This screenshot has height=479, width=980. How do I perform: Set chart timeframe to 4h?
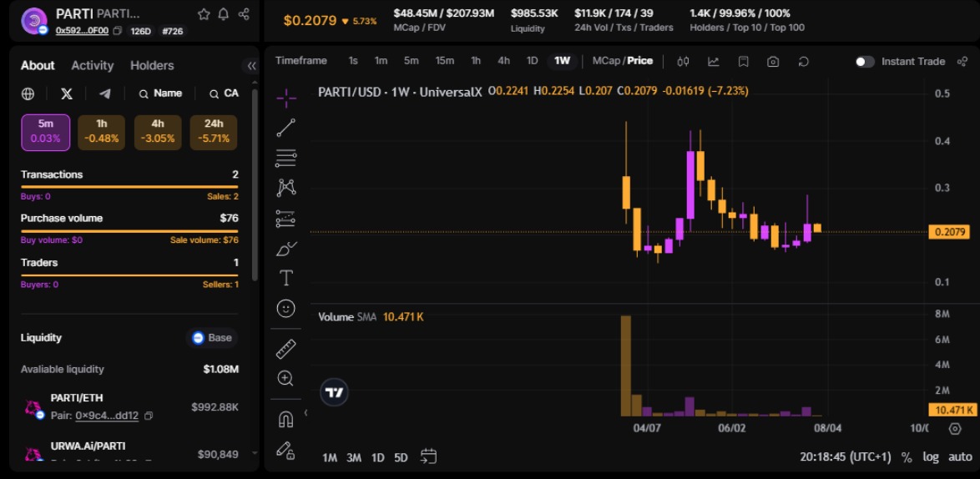tap(503, 61)
